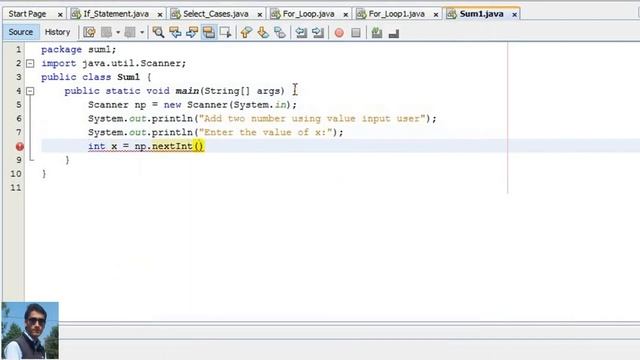Click the Find Selection magnifier icon

point(158,32)
